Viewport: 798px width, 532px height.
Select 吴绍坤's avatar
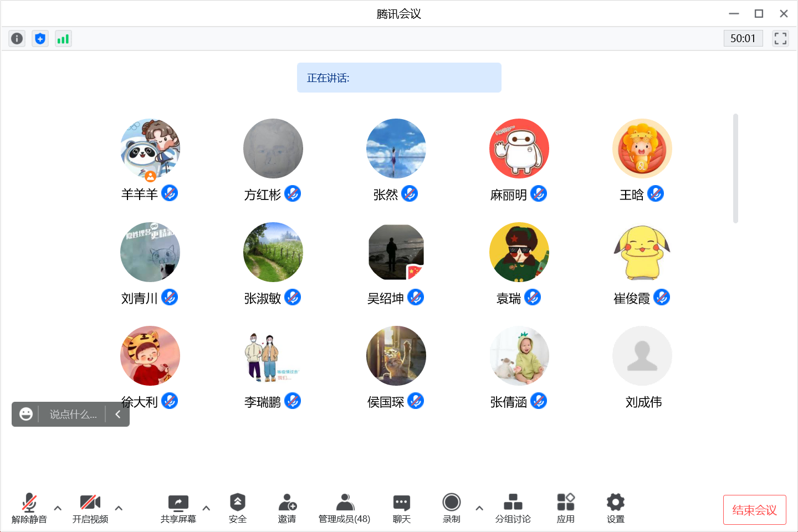coord(396,252)
